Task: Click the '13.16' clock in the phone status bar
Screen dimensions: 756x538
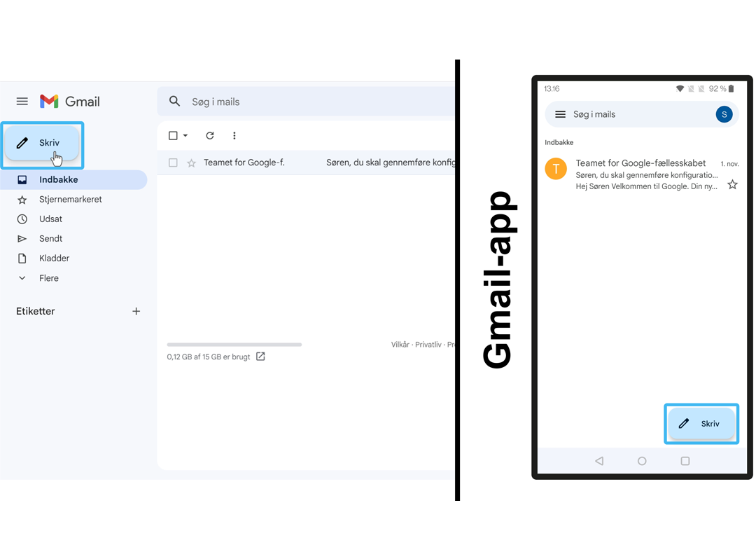Action: point(552,89)
